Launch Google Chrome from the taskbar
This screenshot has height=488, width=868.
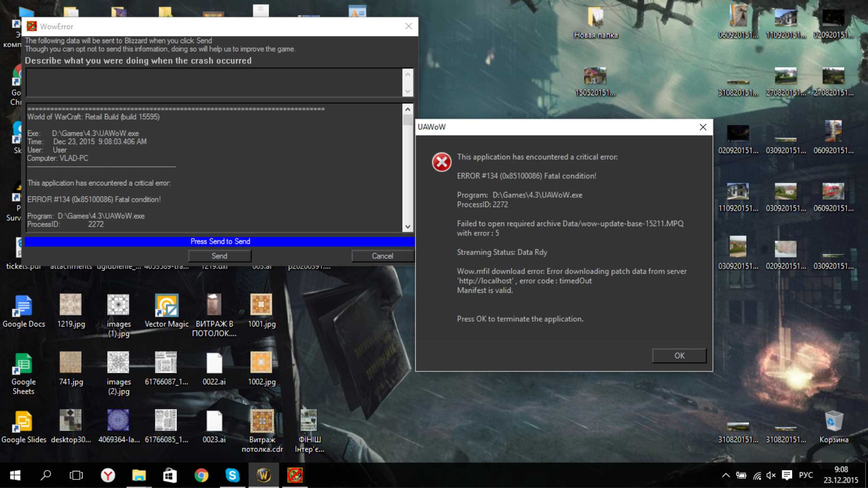click(x=201, y=475)
